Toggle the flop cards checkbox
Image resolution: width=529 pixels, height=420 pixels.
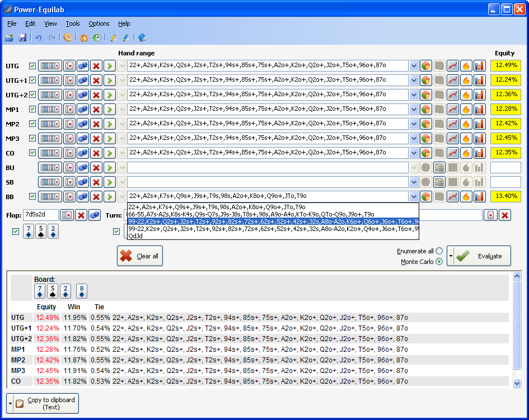point(16,232)
